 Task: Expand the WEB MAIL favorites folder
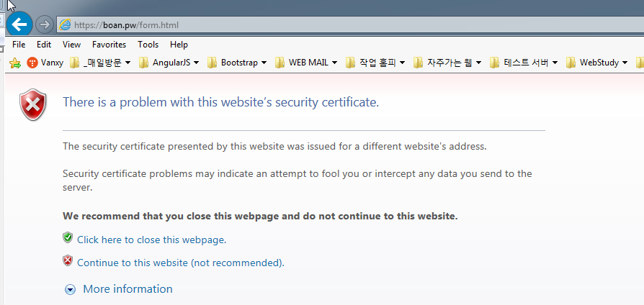(x=306, y=63)
